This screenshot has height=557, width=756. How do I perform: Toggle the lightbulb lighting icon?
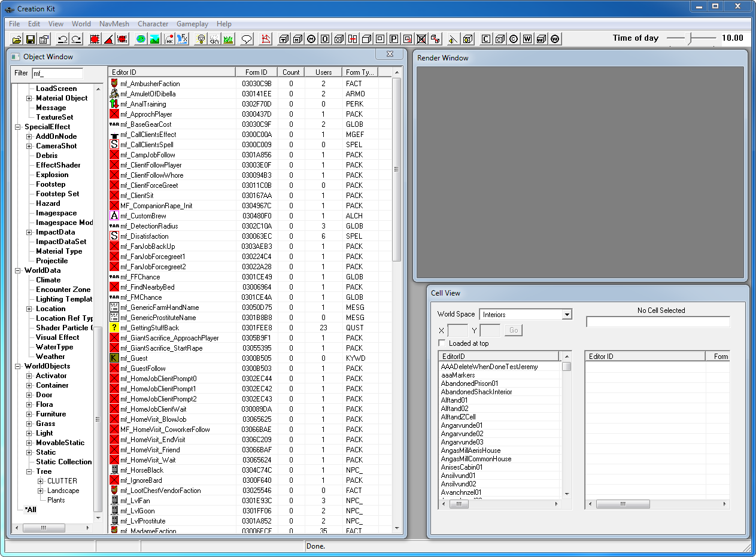click(201, 39)
